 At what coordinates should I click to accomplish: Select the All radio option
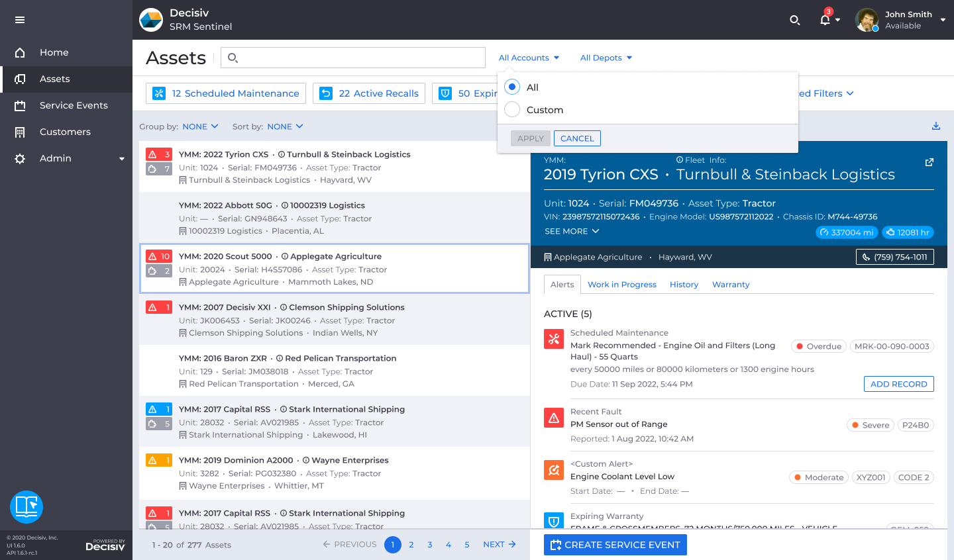[512, 87]
